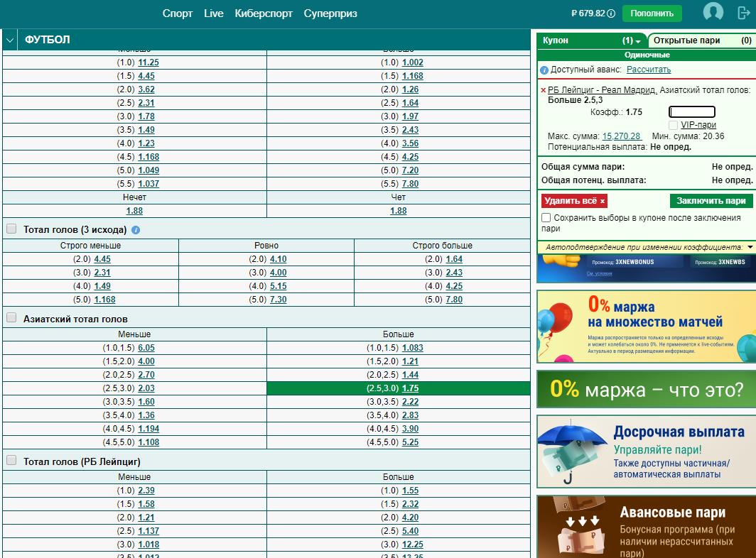This screenshot has width=756, height=558.
Task: Tick the VIP-пари checkbox
Action: point(674,125)
